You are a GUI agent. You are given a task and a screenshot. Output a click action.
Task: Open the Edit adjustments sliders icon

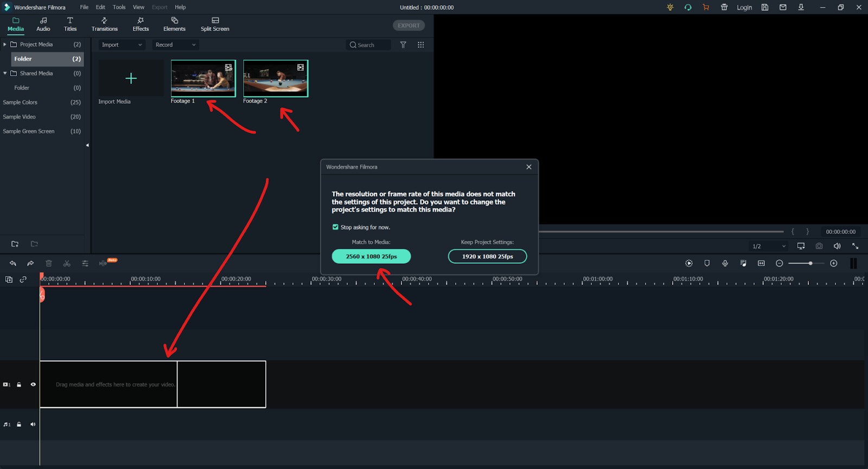pyautogui.click(x=85, y=263)
